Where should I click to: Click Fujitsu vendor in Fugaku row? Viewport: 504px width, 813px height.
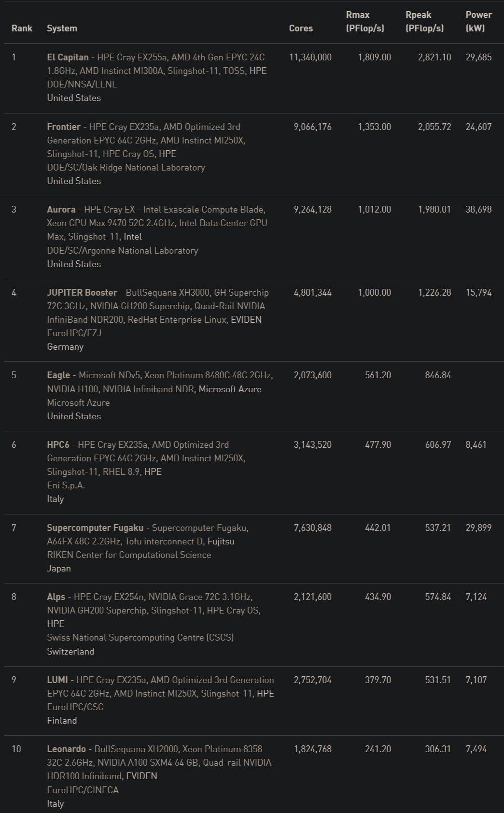(221, 541)
